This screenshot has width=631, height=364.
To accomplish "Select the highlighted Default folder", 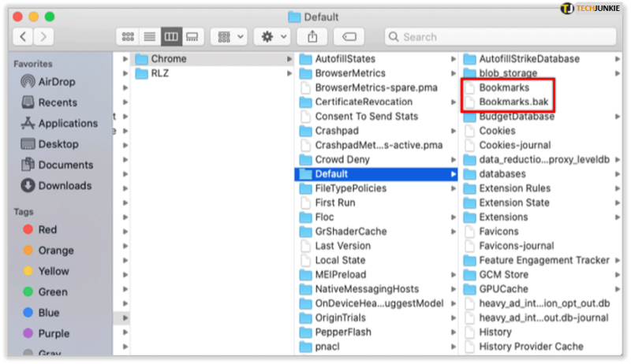I will 376,174.
